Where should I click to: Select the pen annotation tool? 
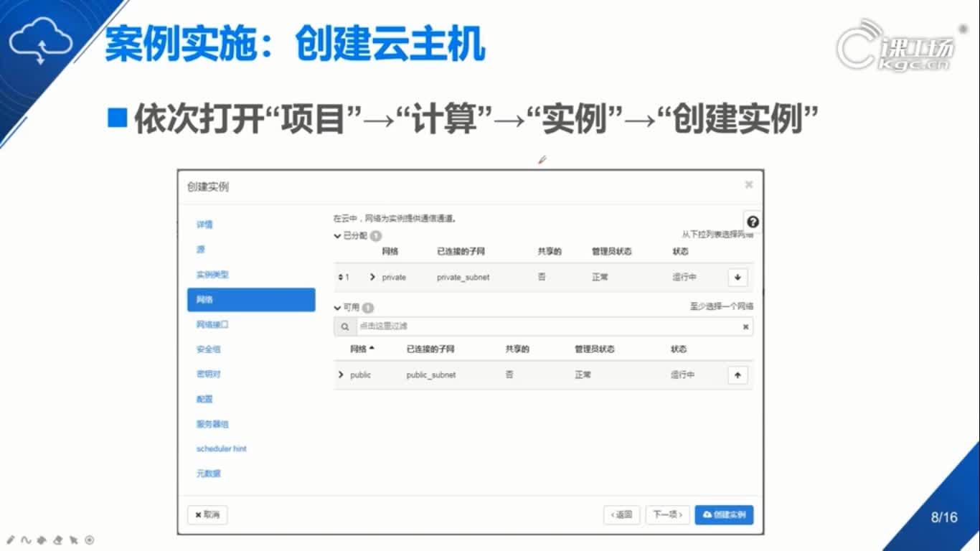(x=10, y=539)
